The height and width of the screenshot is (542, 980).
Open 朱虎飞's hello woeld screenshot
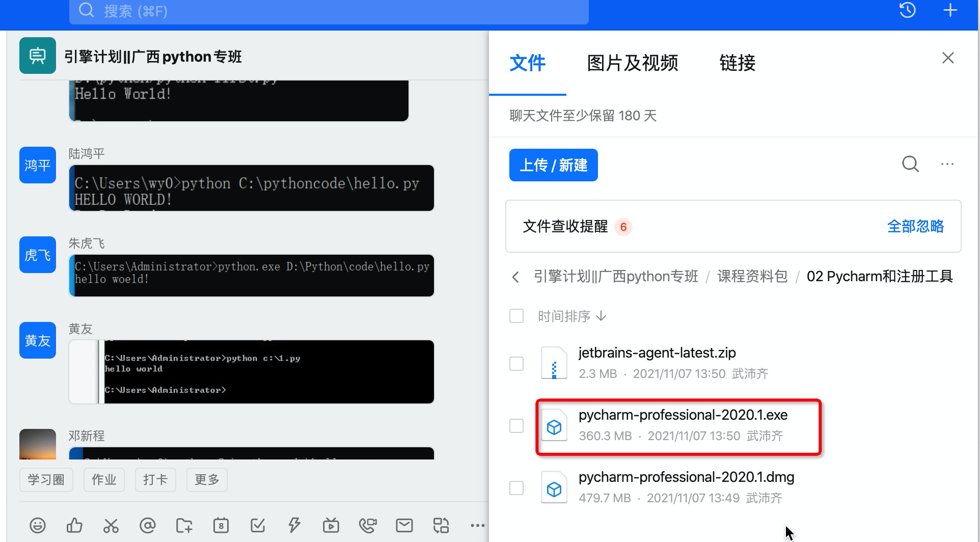tap(252, 276)
